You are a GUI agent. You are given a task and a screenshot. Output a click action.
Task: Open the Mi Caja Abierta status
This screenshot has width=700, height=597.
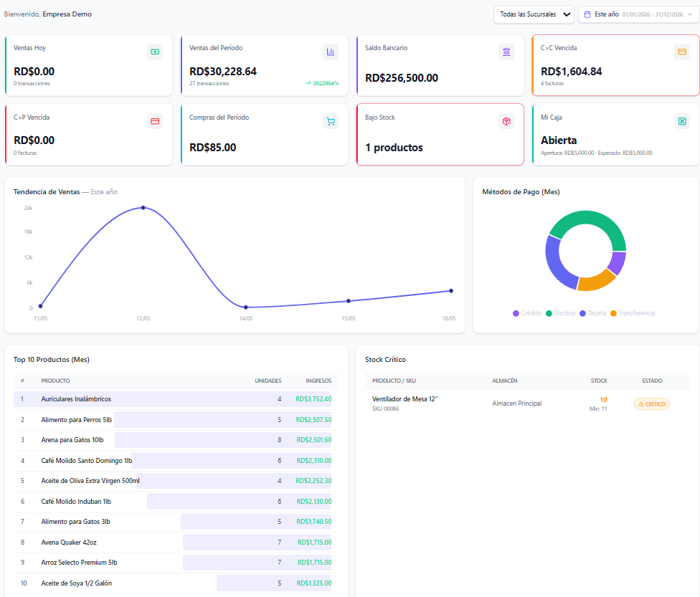(x=559, y=140)
